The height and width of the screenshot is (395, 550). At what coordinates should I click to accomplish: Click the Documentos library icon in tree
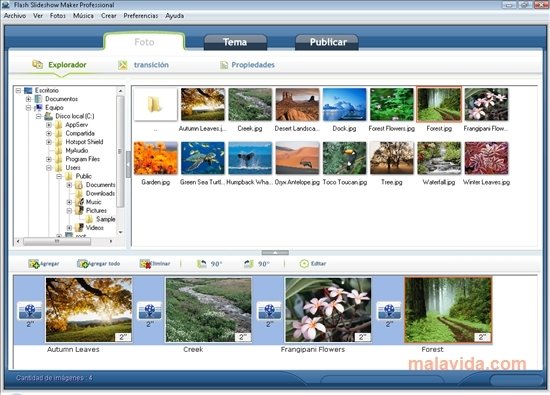click(x=38, y=99)
